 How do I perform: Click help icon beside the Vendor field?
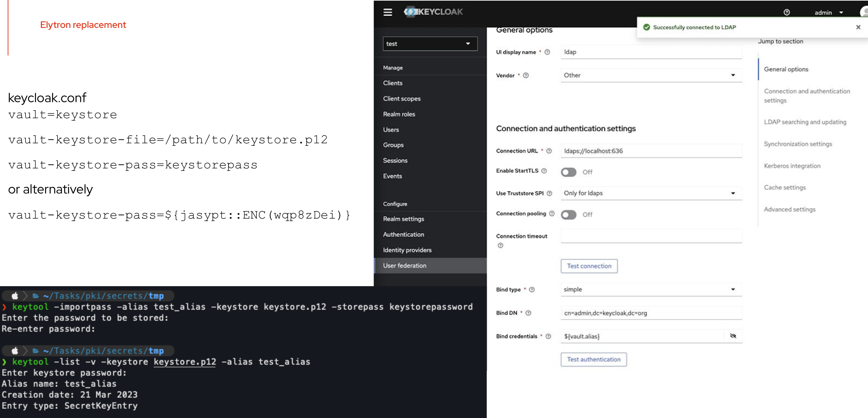tap(527, 75)
